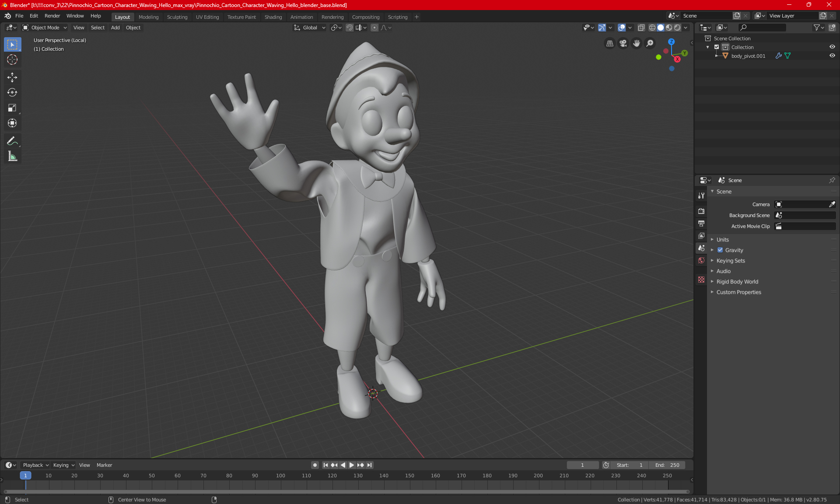Play the animation forward
The width and height of the screenshot is (840, 504).
coord(351,465)
